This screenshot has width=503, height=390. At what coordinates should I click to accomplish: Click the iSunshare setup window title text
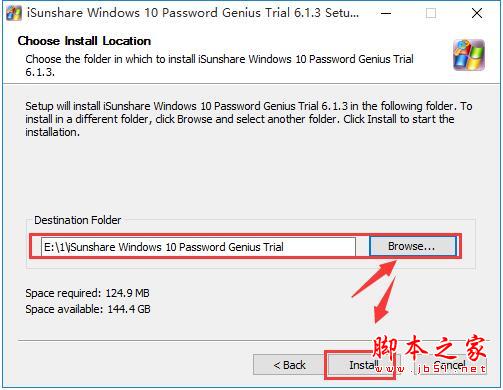[x=193, y=13]
